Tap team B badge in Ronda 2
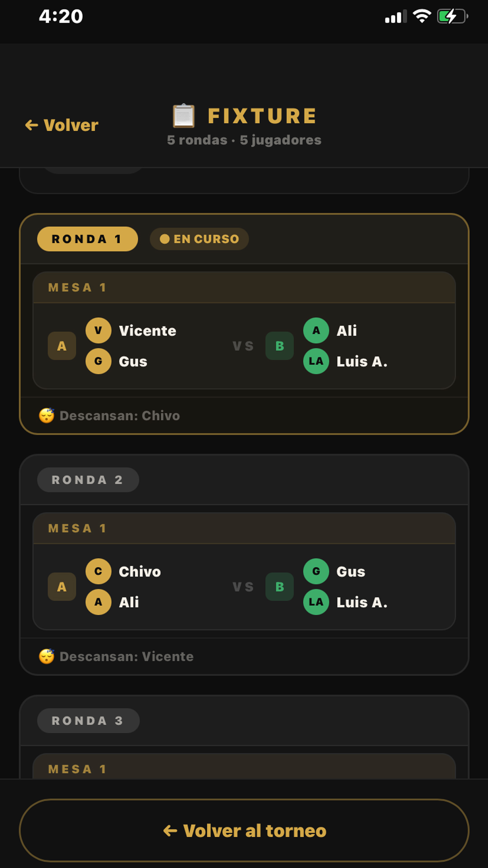Viewport: 488px width, 868px height. (x=280, y=587)
